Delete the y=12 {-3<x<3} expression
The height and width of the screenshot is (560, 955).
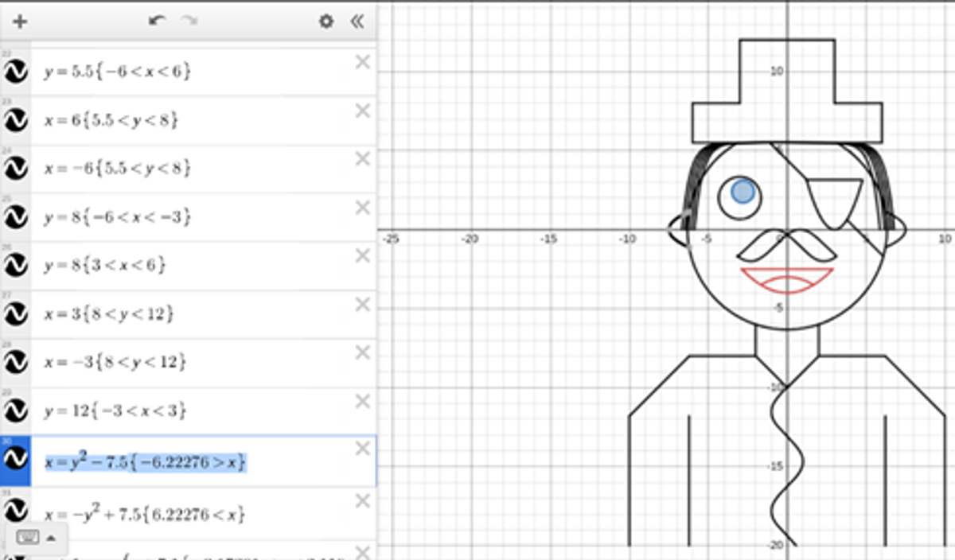coord(362,401)
